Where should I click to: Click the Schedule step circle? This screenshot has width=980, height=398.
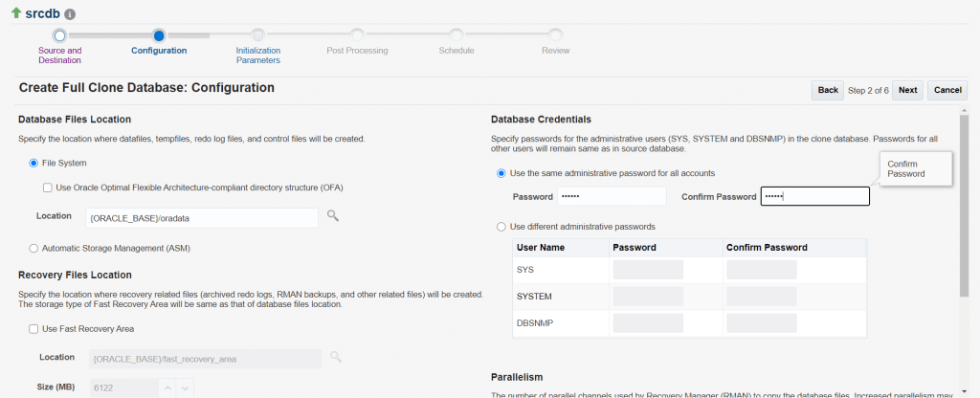point(457,35)
